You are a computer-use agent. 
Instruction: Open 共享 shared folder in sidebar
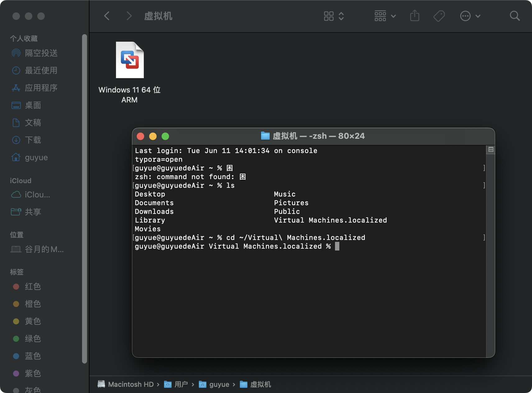(x=26, y=212)
